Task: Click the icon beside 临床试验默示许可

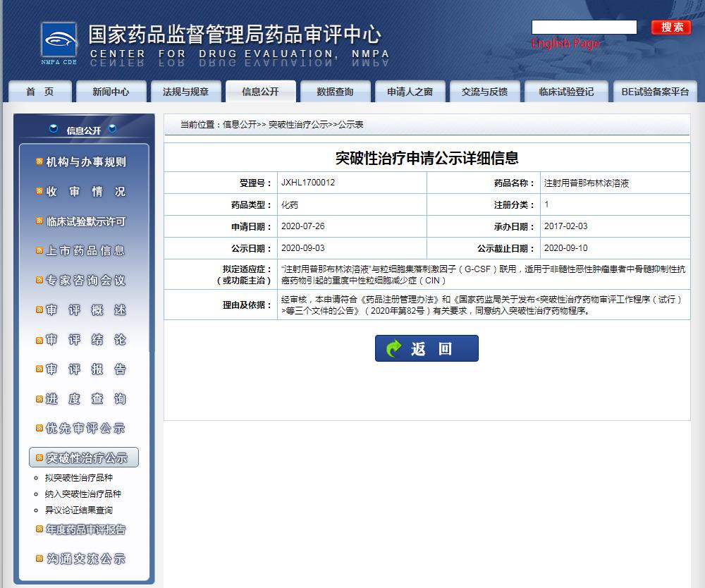Action: click(39, 221)
